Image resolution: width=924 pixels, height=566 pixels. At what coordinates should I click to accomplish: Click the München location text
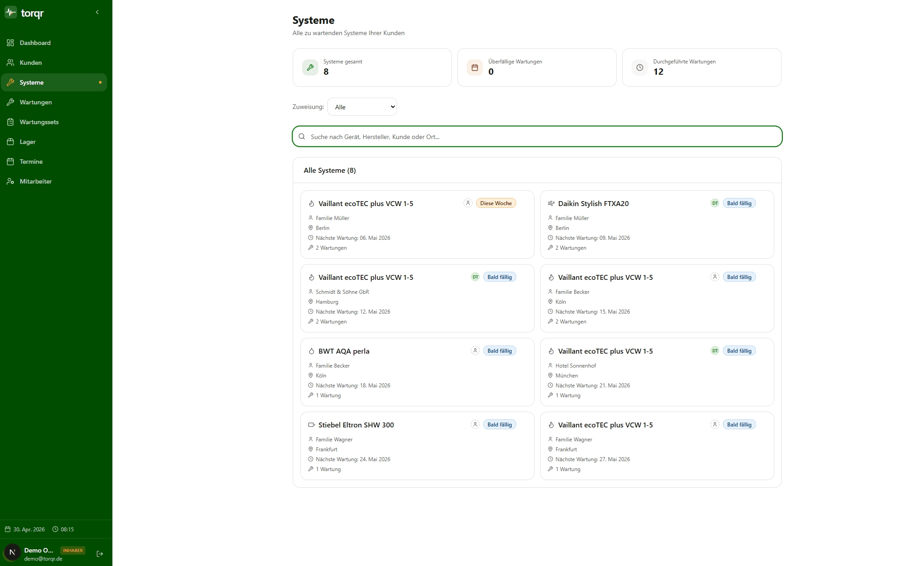tap(567, 375)
